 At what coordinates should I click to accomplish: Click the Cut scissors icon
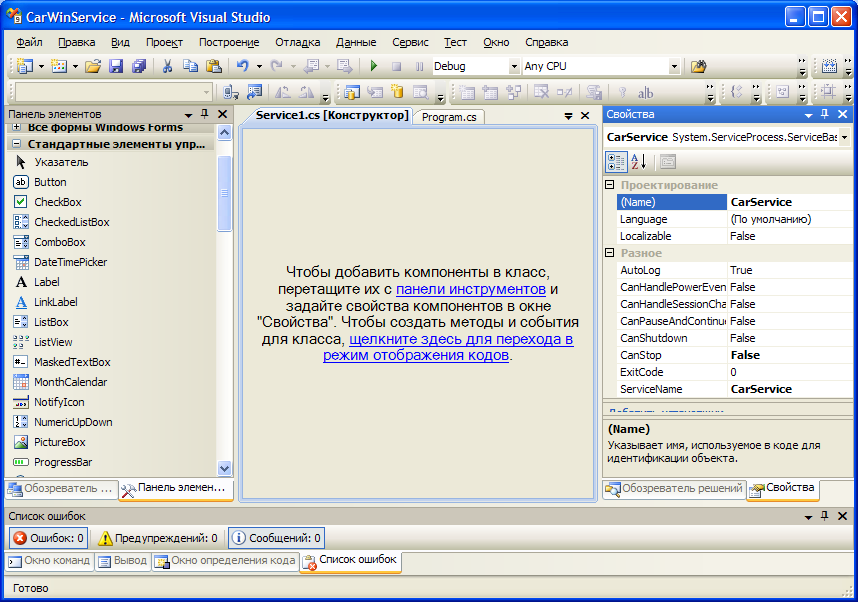pos(167,66)
